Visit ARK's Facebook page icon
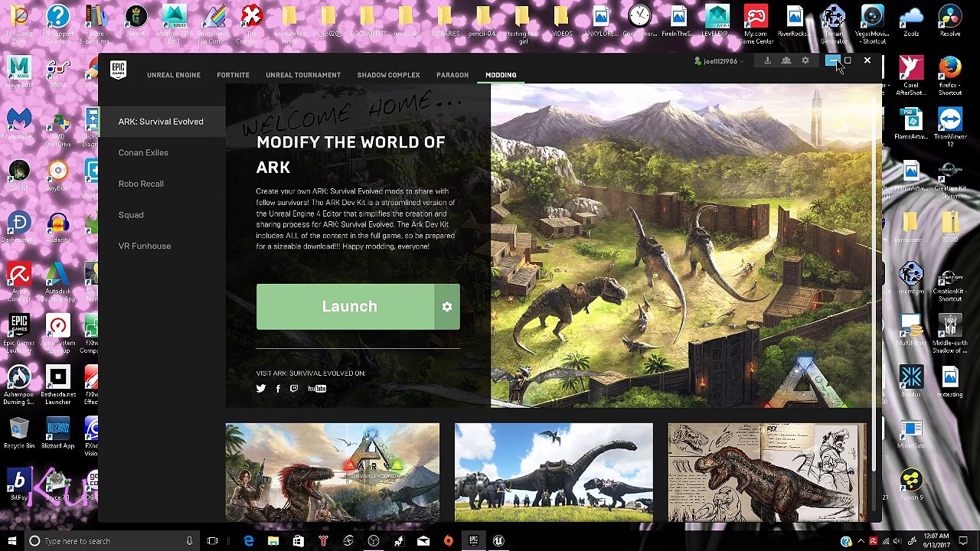Image resolution: width=980 pixels, height=551 pixels. pyautogui.click(x=278, y=389)
